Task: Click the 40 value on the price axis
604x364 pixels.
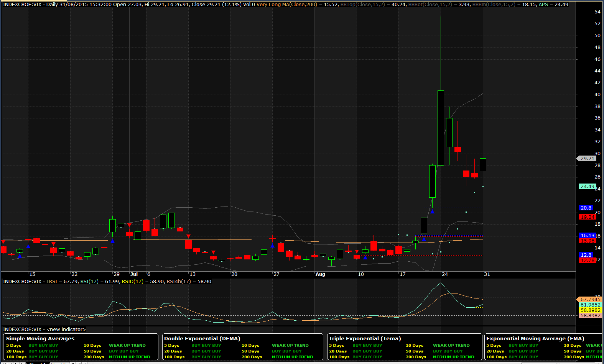Action: click(x=597, y=95)
